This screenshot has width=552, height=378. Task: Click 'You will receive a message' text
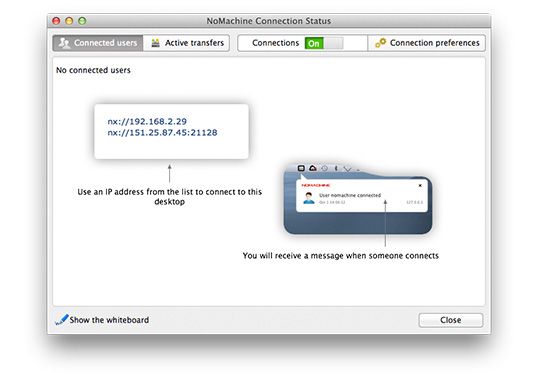[x=340, y=256]
